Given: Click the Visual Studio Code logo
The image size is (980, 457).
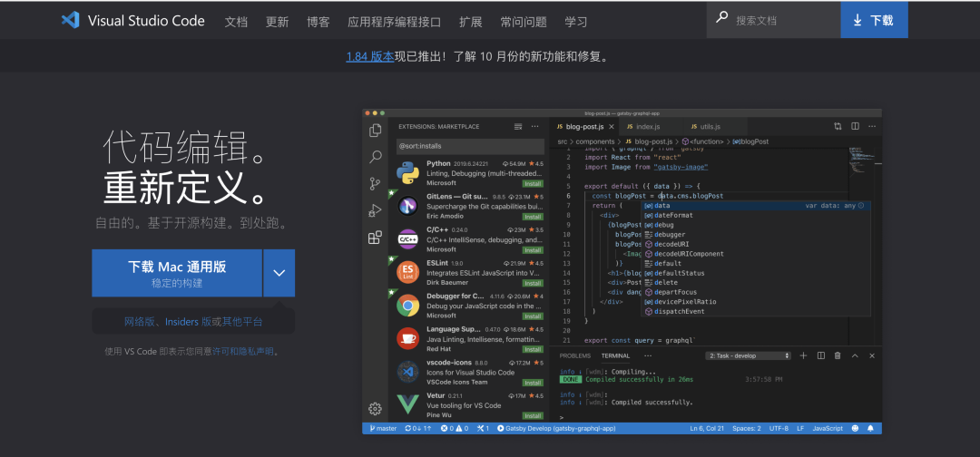Looking at the screenshot, I should tap(71, 20).
